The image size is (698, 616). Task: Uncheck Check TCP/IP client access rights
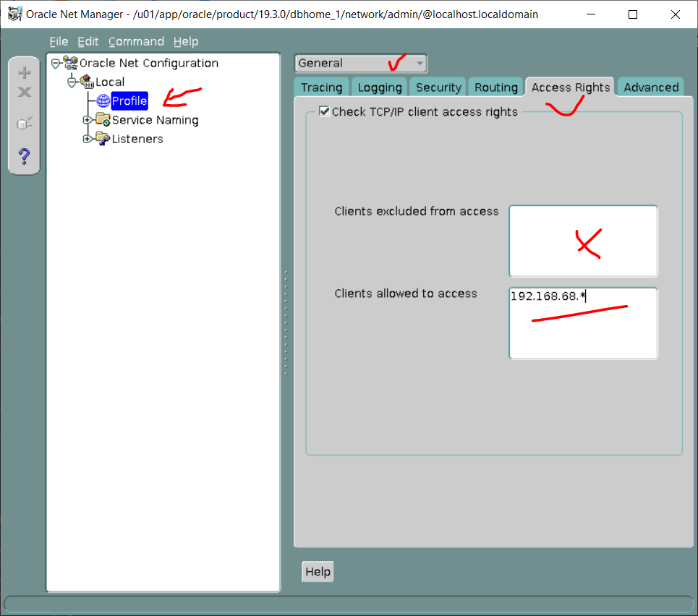click(325, 111)
